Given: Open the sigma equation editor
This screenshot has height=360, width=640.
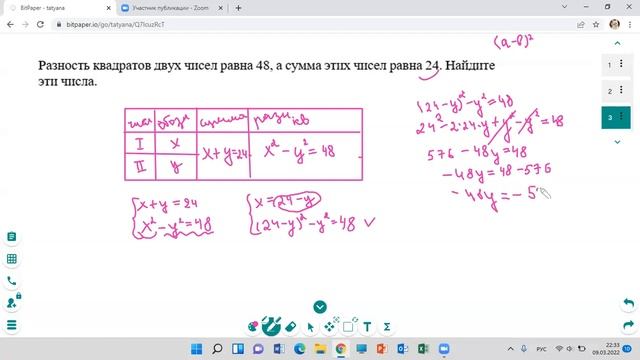Looking at the screenshot, I should 387,327.
